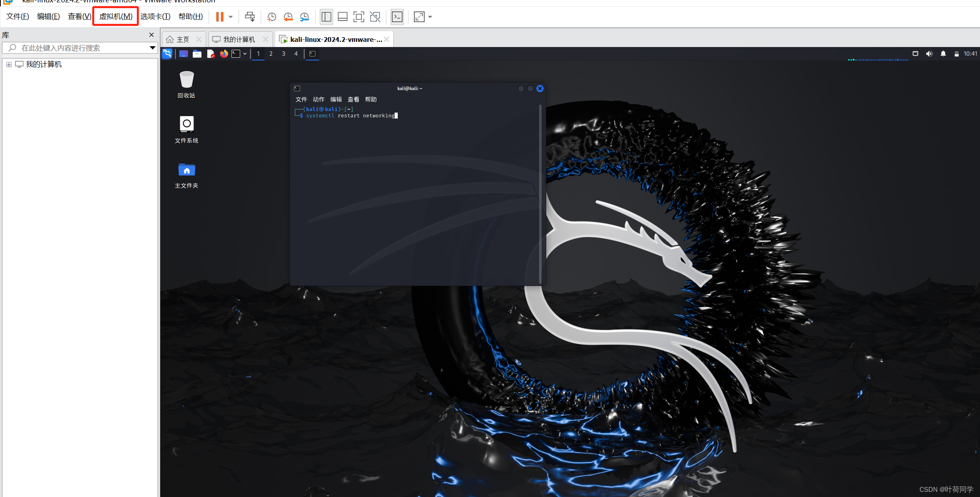Close the kali-linux VM tab
980x497 pixels.
[387, 40]
